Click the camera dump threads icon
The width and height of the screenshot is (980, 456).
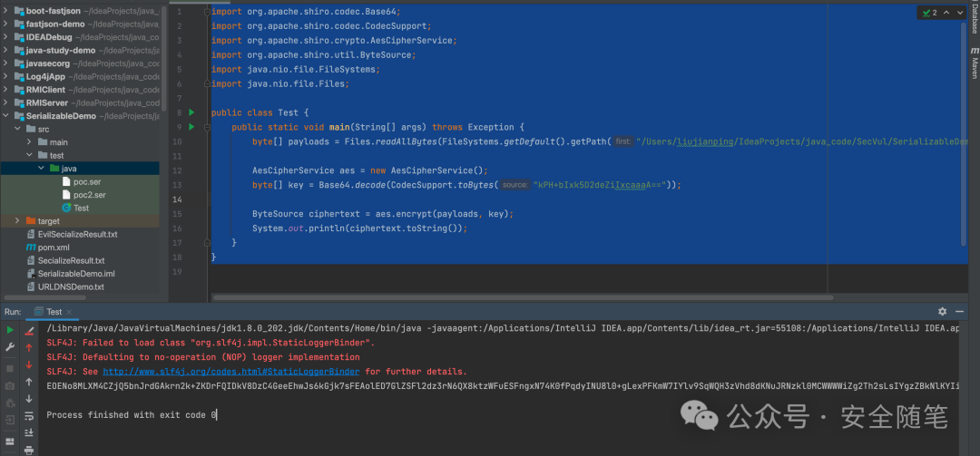(x=10, y=386)
